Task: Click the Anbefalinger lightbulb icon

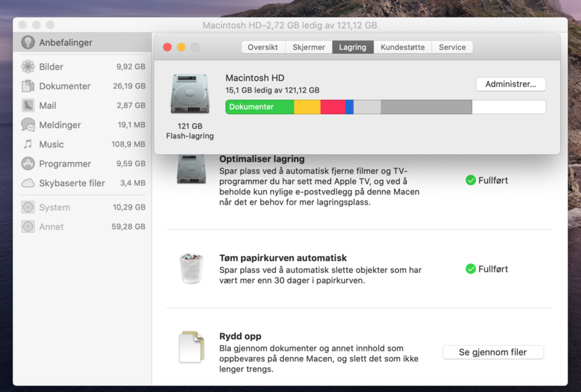Action: [x=28, y=42]
